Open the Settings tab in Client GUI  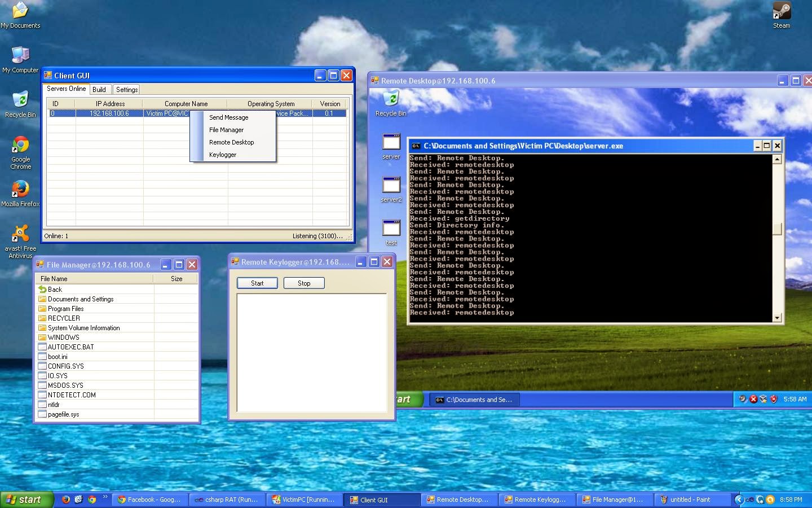click(126, 89)
